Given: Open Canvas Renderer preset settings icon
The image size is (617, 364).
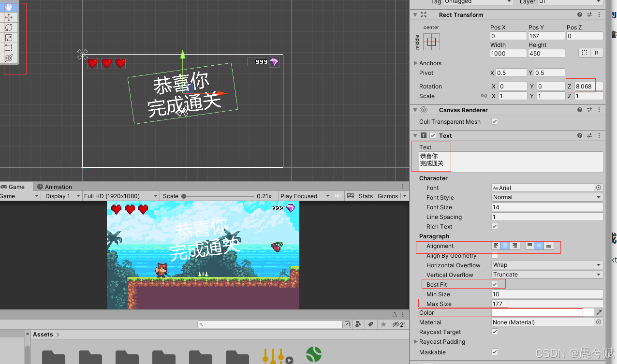Looking at the screenshot, I should click(x=589, y=110).
